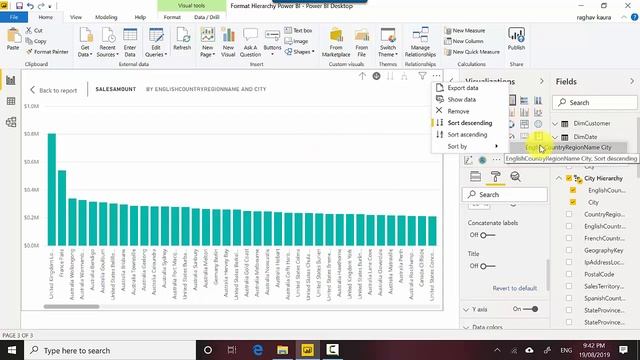The height and width of the screenshot is (360, 640).
Task: Click Revert to default link
Action: (514, 288)
